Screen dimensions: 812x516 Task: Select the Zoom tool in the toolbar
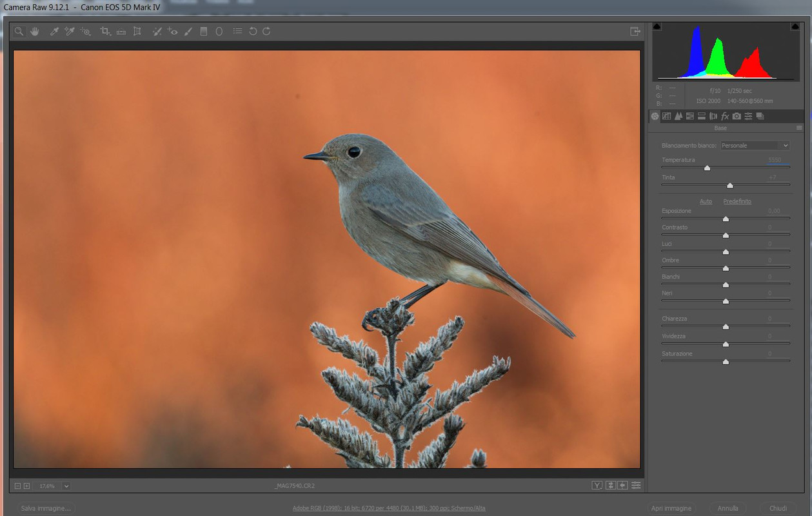(x=19, y=31)
